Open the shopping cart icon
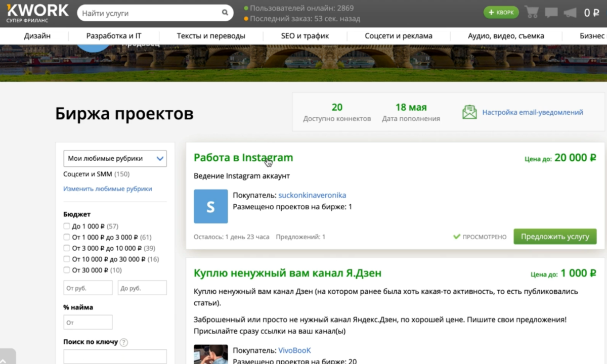Image resolution: width=607 pixels, height=364 pixels. (532, 12)
